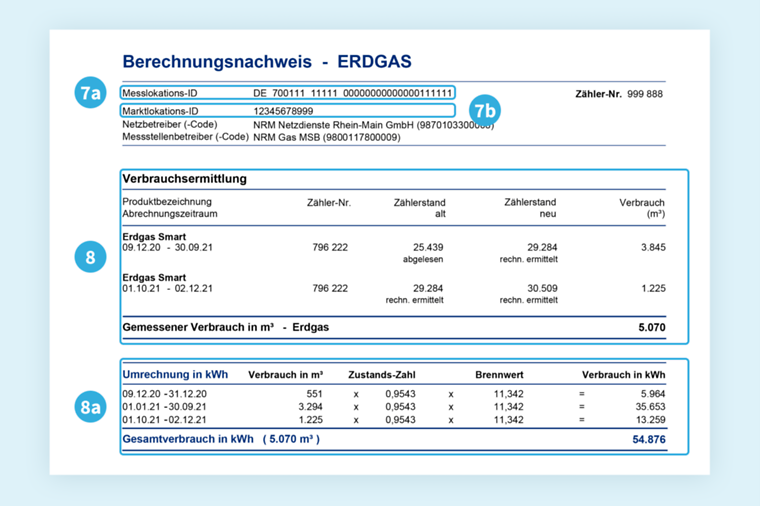Click new reading 29.284 in 09.12.20 row
The image size is (760, 506).
tap(542, 247)
